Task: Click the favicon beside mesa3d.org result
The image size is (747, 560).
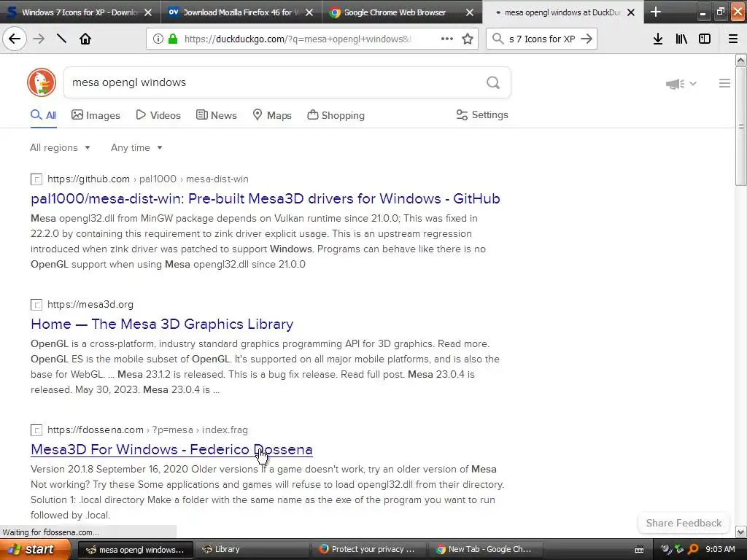Action: tap(36, 305)
